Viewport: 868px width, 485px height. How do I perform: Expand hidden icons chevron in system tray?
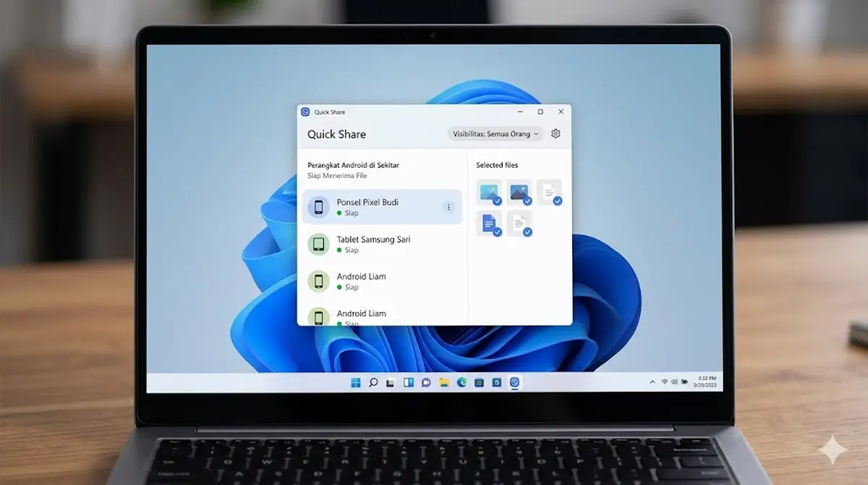(x=653, y=380)
